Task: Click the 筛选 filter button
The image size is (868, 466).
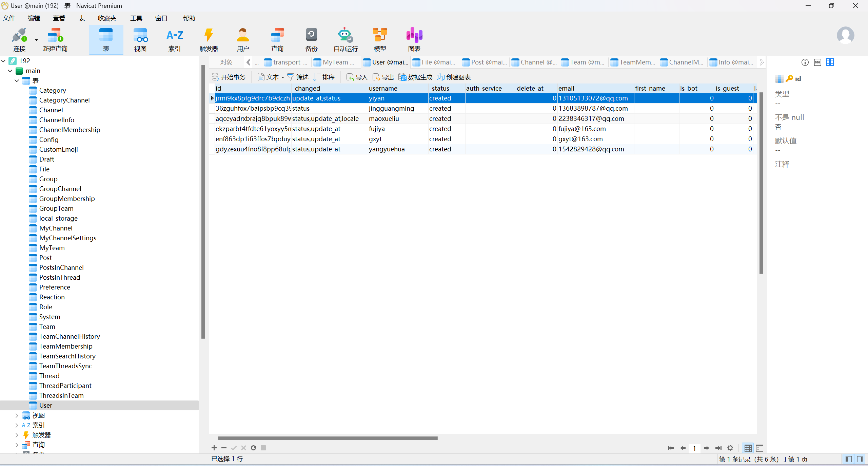Action: [298, 77]
